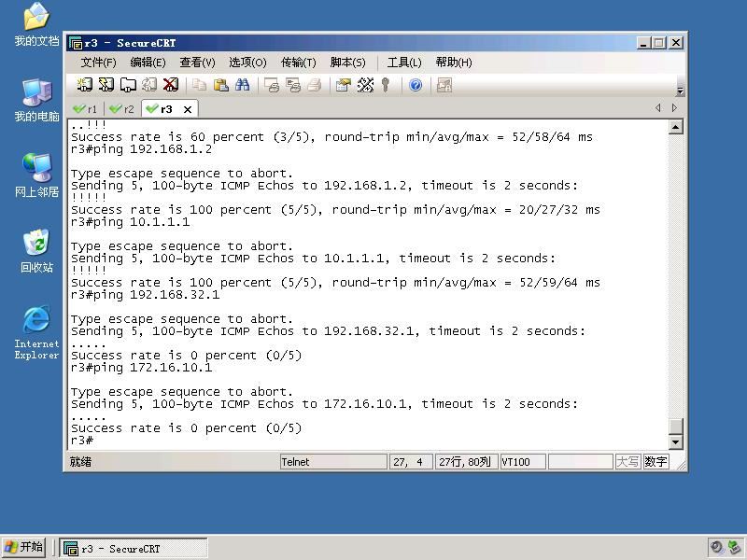Click the r3# prompt line at bottom
This screenshot has height=560, width=747.
[x=82, y=440]
